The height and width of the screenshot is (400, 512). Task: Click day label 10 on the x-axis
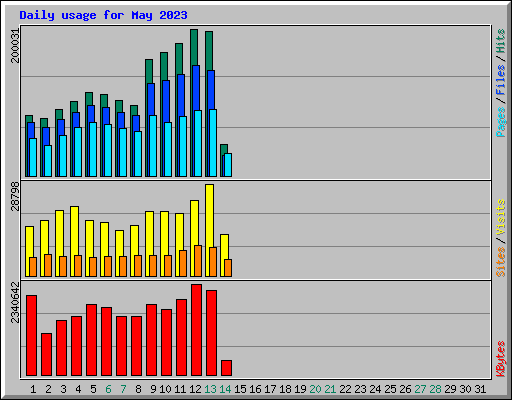pyautogui.click(x=165, y=389)
